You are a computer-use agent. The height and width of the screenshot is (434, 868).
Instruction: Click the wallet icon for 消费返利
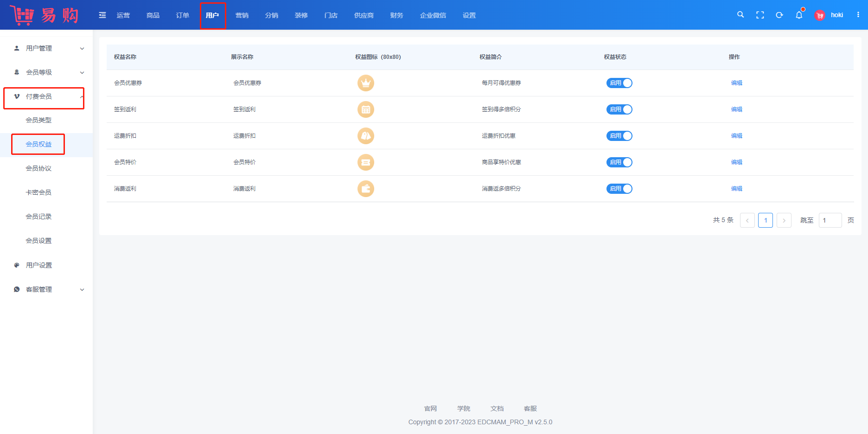click(366, 189)
